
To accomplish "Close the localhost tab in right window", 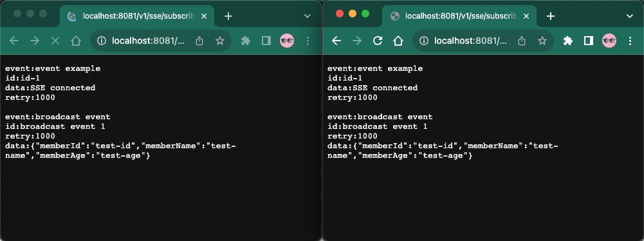I will pyautogui.click(x=526, y=16).
